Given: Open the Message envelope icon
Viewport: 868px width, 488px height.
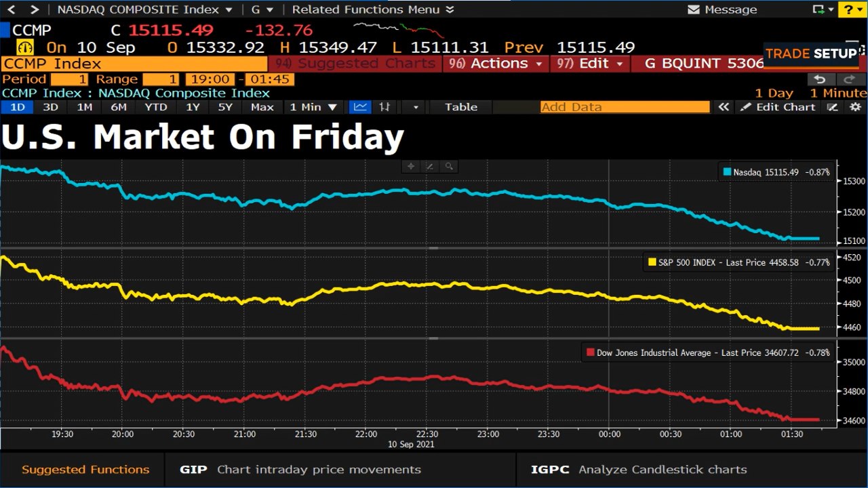Looking at the screenshot, I should coord(693,9).
